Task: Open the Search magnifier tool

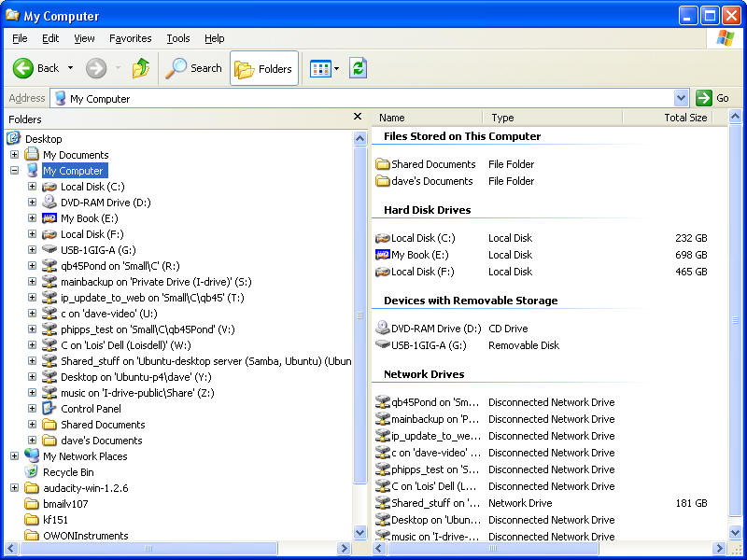Action: tap(176, 68)
